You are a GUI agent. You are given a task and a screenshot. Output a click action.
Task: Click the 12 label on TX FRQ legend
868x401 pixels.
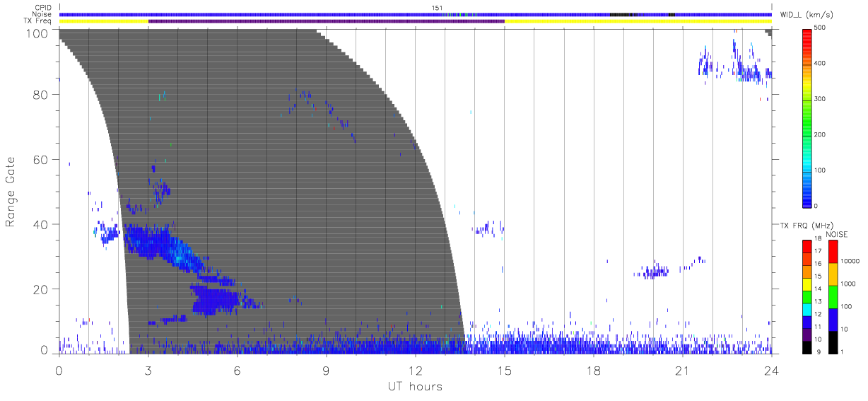pyautogui.click(x=816, y=314)
